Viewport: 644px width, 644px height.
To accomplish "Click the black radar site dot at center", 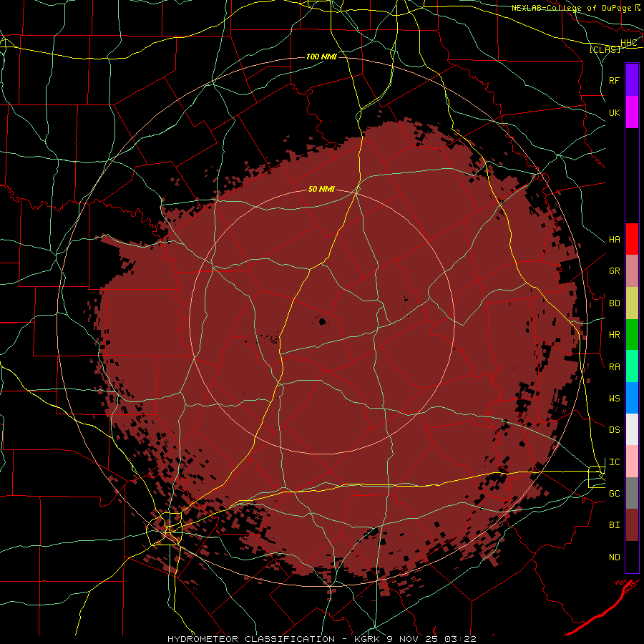I will click(323, 321).
